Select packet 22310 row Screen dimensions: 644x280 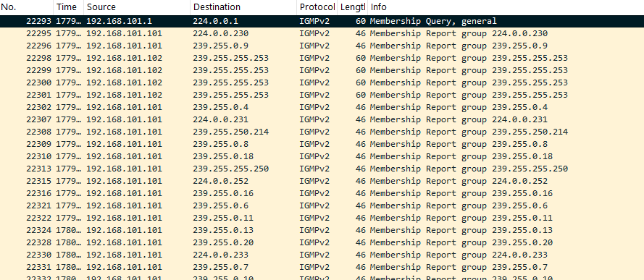322,156
